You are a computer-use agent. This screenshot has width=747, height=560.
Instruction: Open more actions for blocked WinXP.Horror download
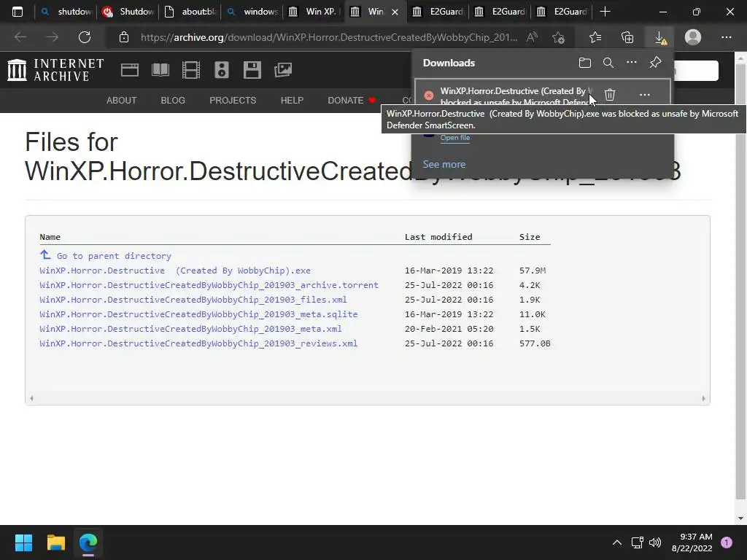click(x=645, y=95)
